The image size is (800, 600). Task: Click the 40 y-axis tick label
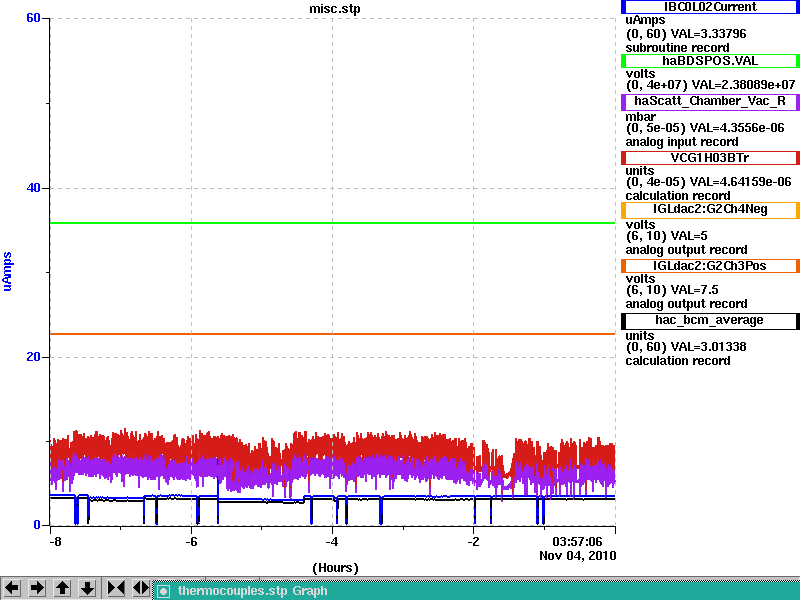[33, 188]
